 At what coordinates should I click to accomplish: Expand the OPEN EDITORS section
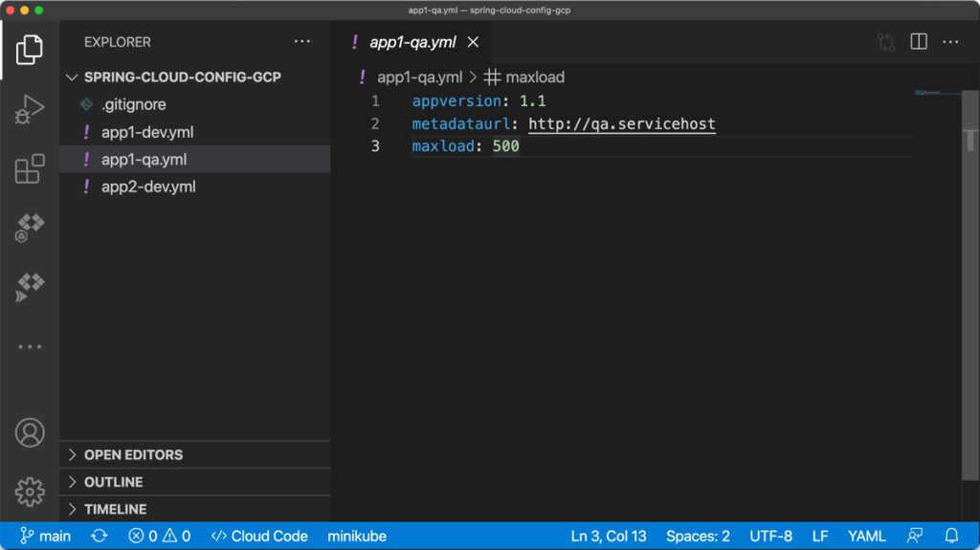pos(133,454)
